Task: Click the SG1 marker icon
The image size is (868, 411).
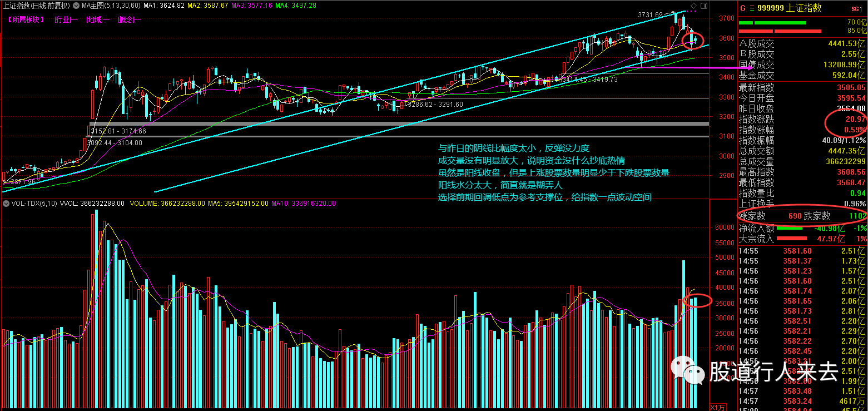Action: point(856,9)
